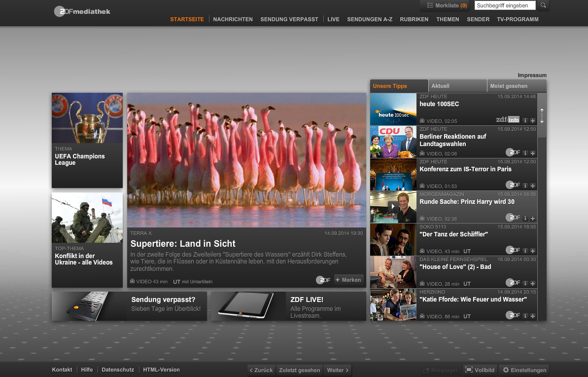Open info icon for Konferenz zum IS-Terror
Image resolution: width=588 pixels, height=377 pixels.
(x=525, y=186)
